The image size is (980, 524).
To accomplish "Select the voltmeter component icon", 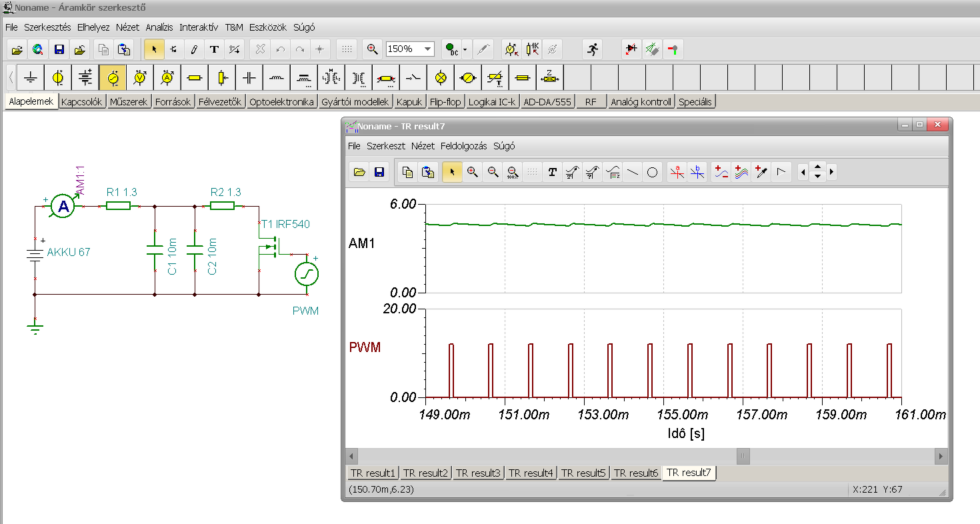I will [140, 78].
